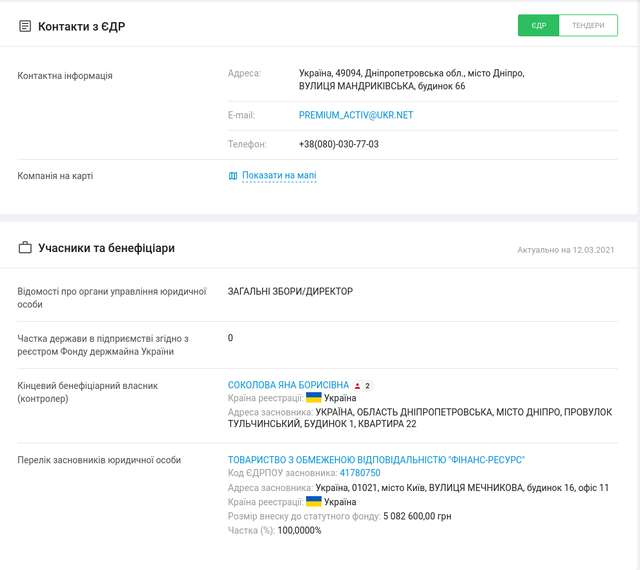Open the founder ТОВ "ФІНАНС-РЕСУРС" link
The width and height of the screenshot is (640, 570).
tap(376, 460)
